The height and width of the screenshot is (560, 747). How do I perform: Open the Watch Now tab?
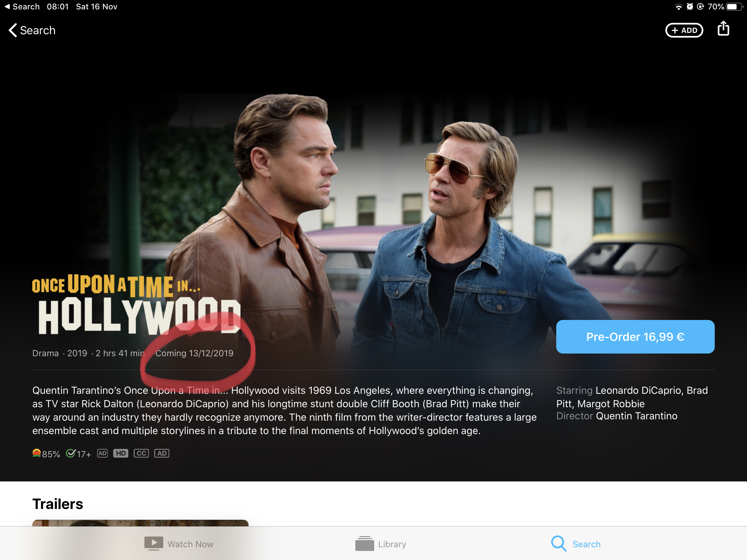point(179,544)
